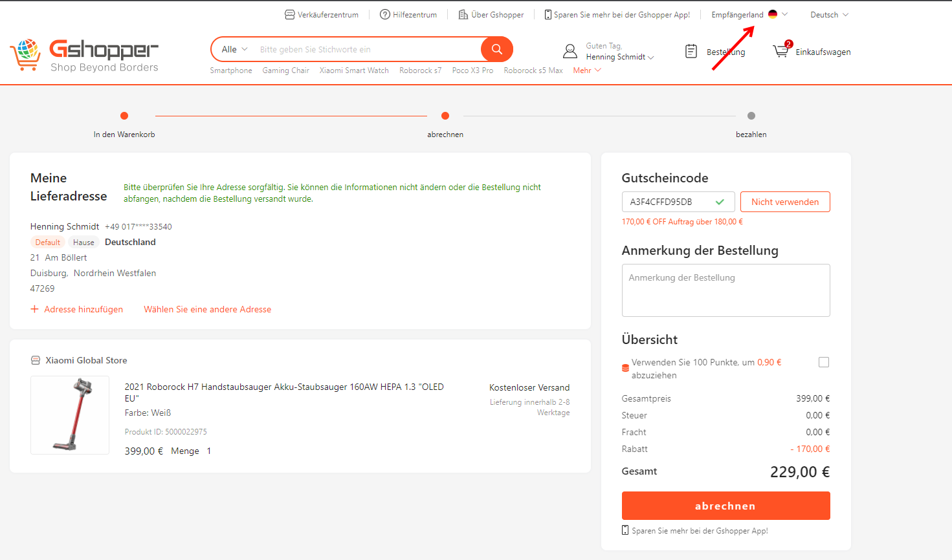Click the Nicht verwenden button

pyautogui.click(x=785, y=202)
